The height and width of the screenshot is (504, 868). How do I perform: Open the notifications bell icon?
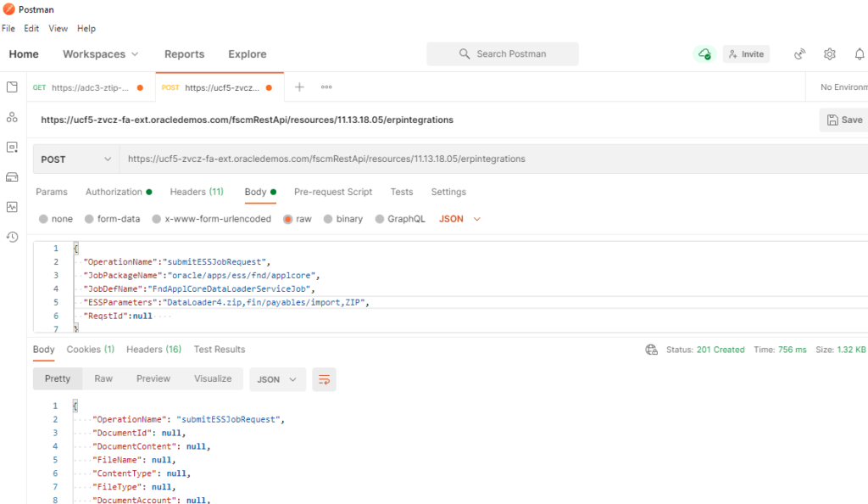pyautogui.click(x=860, y=53)
